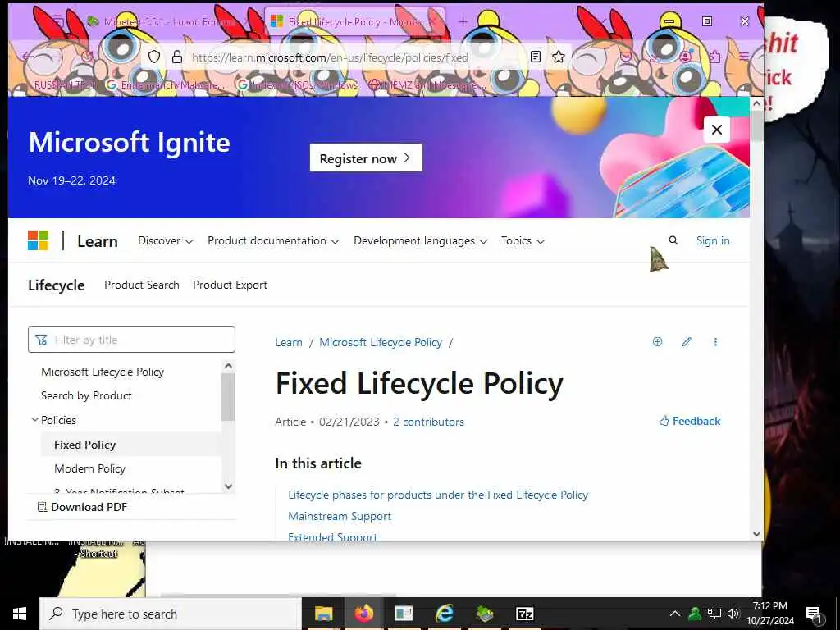Toggle reader view in the address bar
Image resolution: width=840 pixels, height=630 pixels.
point(535,57)
